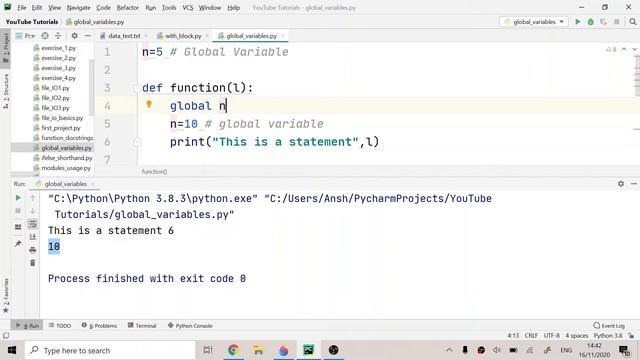Stop the process in Run panel

pos(18,211)
